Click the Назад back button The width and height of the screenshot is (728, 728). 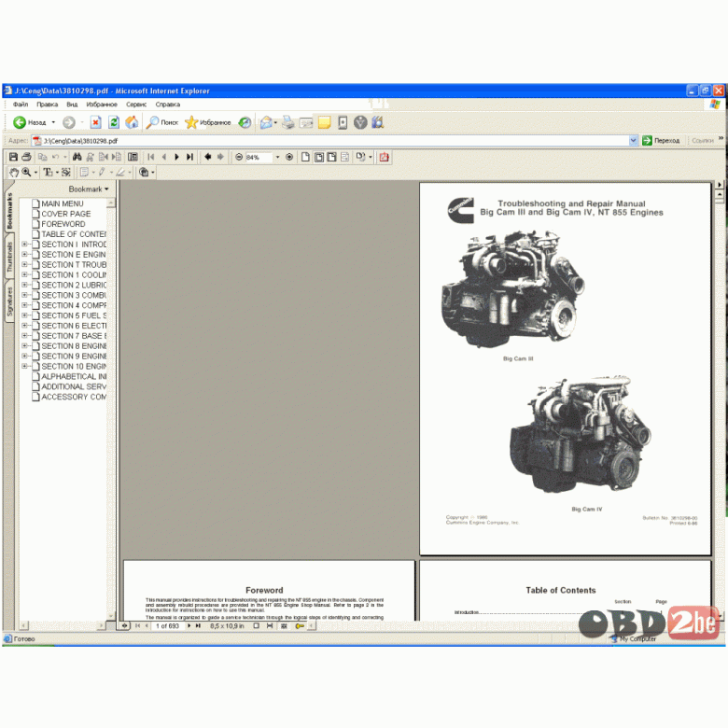30,122
